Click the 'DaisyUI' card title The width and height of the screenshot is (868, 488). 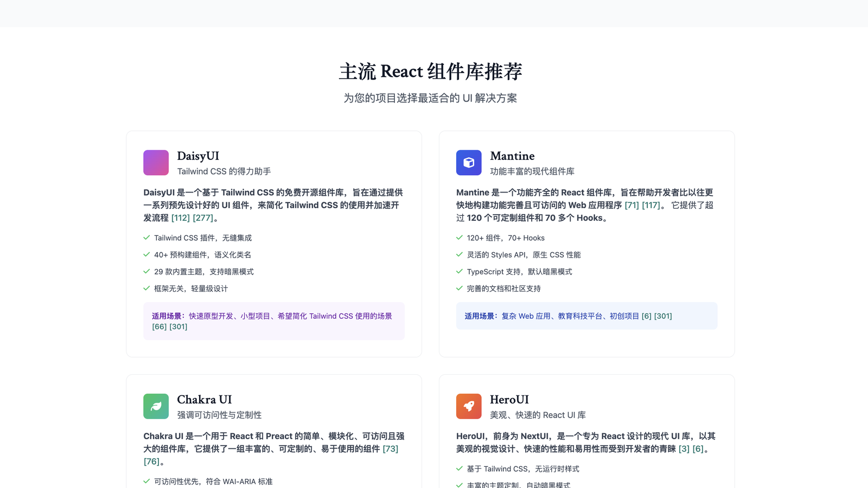(198, 156)
